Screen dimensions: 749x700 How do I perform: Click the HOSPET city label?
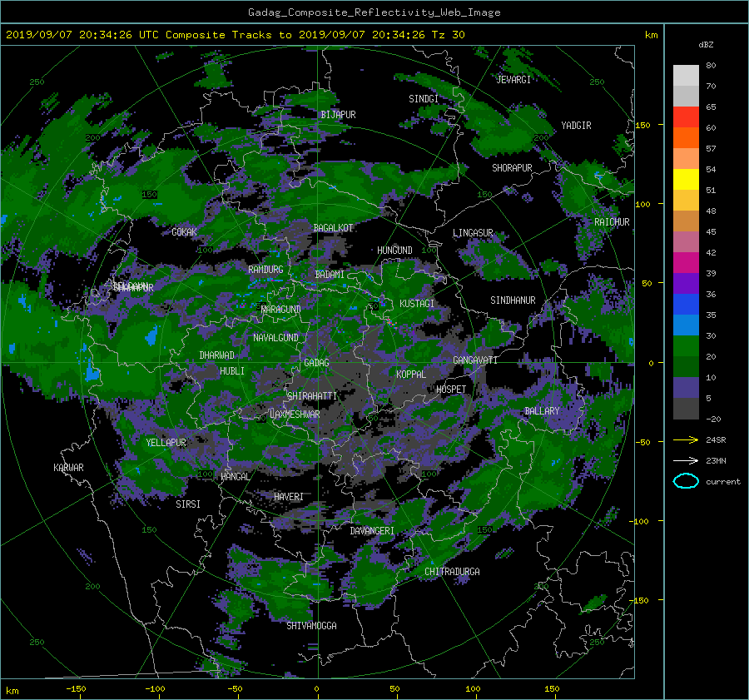451,390
